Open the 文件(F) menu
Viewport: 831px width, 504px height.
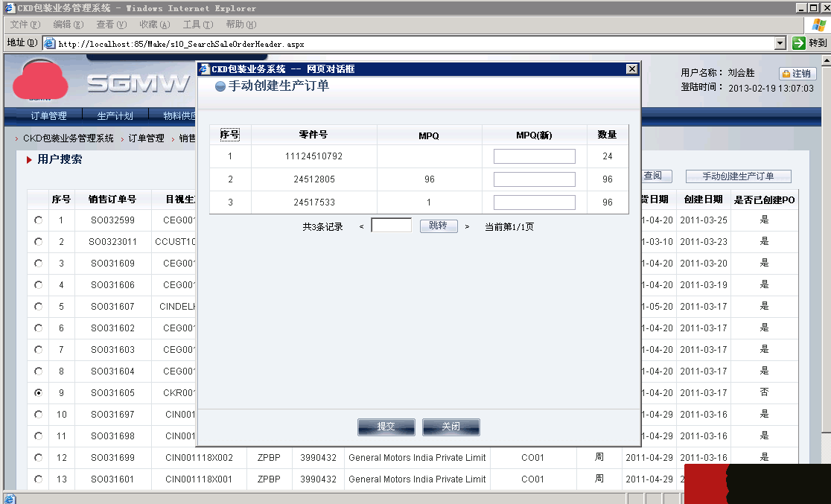25,25
